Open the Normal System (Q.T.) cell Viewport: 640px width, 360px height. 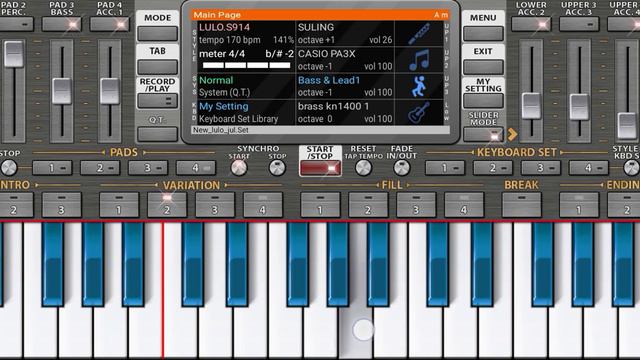246,86
